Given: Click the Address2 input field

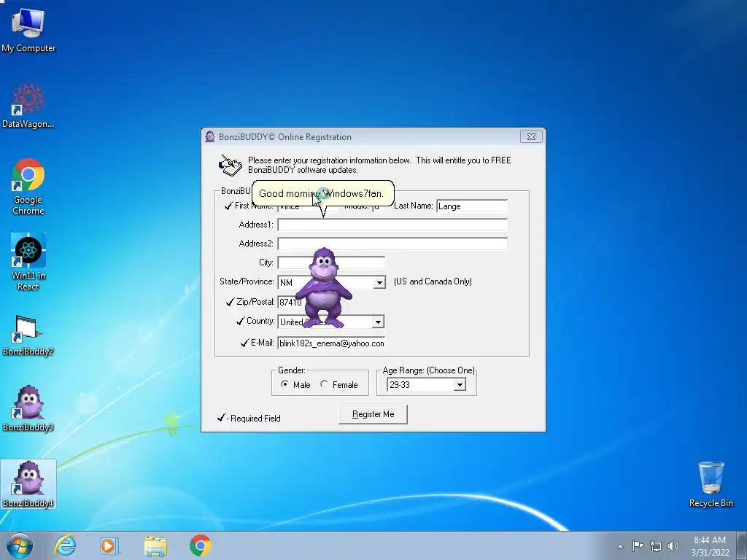Looking at the screenshot, I should pos(392,244).
